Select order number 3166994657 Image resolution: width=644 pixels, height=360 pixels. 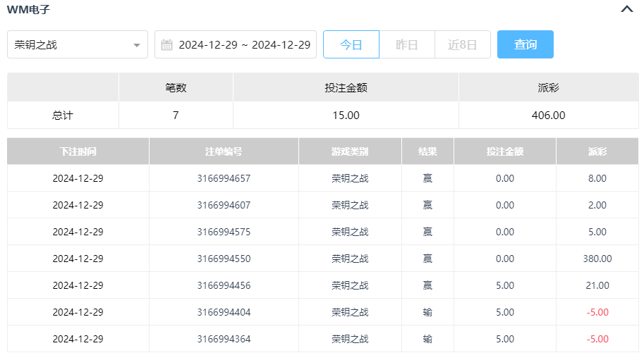click(x=224, y=178)
